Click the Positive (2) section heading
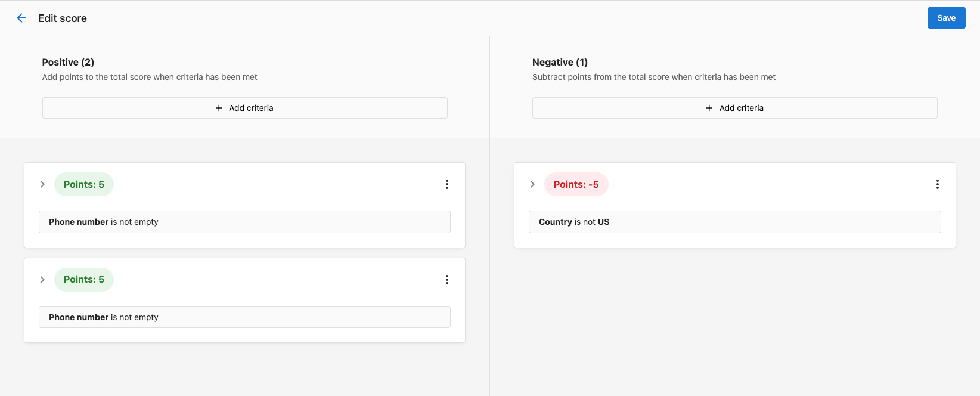This screenshot has width=980, height=396. click(x=68, y=62)
